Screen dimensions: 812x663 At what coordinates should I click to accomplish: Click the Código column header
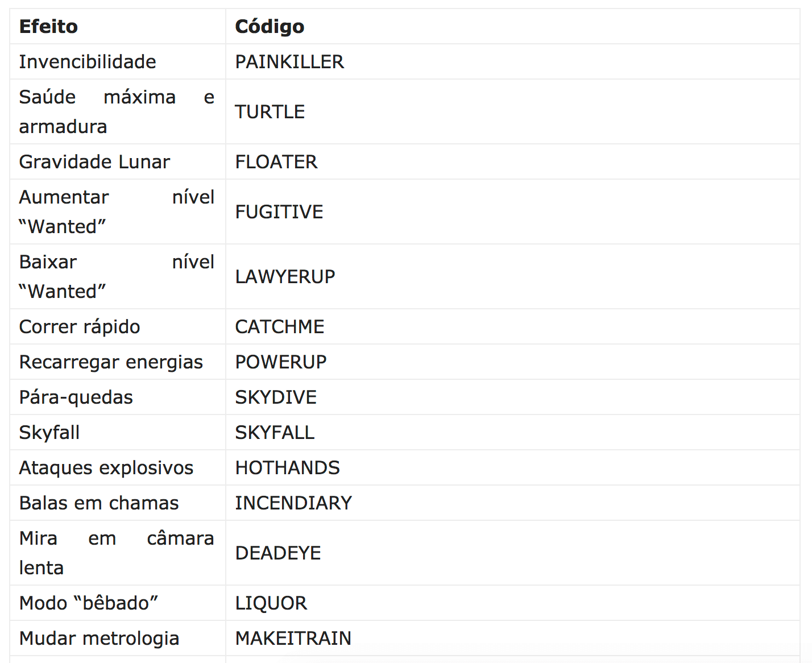click(270, 27)
